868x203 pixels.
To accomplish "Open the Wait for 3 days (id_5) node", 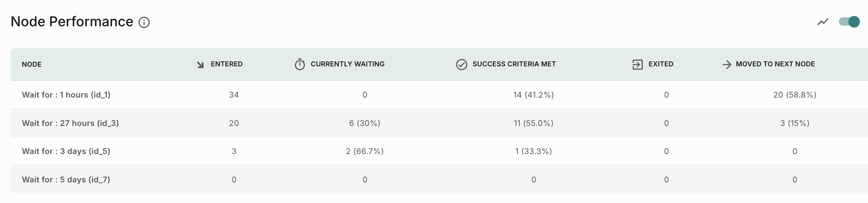I will pyautogui.click(x=66, y=151).
